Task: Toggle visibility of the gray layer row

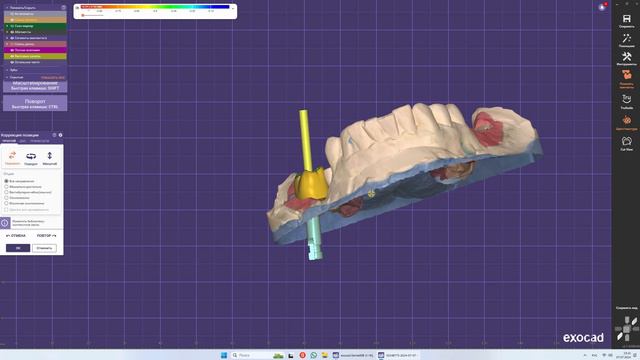Action: 12,14
